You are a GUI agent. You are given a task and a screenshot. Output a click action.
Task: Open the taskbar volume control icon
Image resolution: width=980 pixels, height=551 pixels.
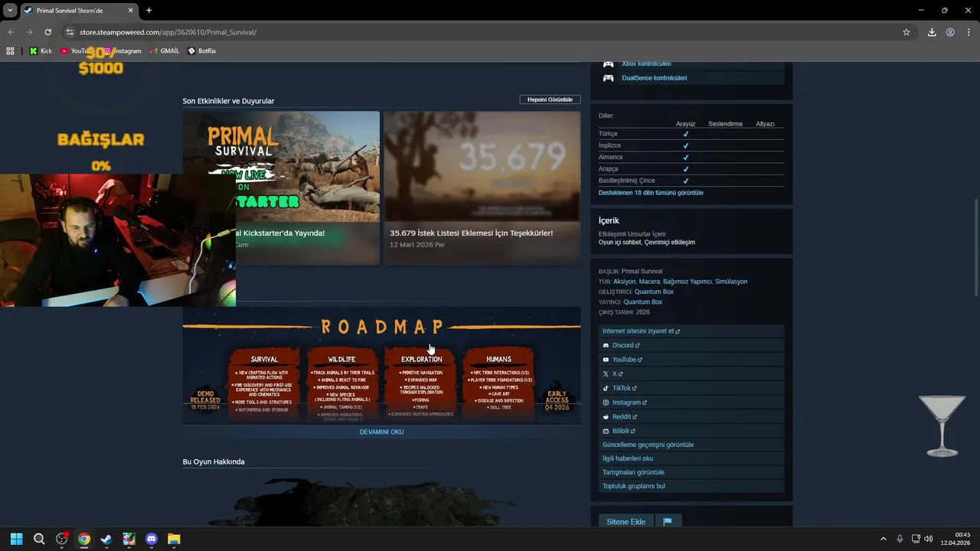(x=930, y=539)
